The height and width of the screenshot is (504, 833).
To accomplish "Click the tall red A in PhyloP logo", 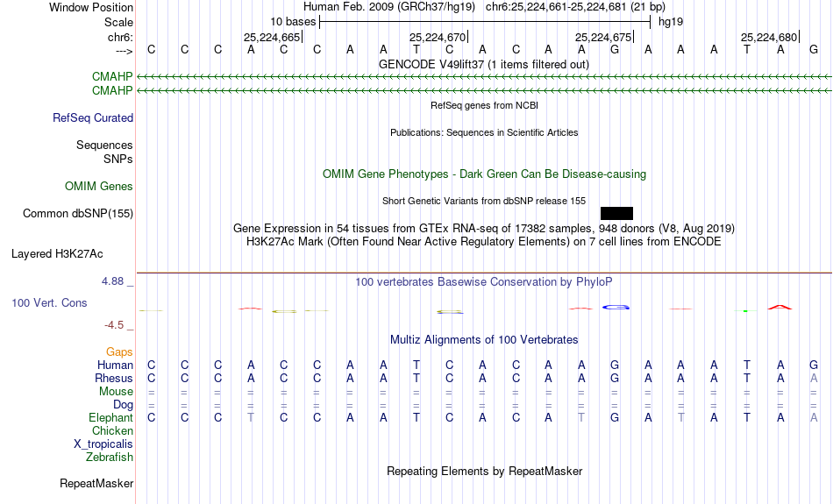I will tap(780, 307).
